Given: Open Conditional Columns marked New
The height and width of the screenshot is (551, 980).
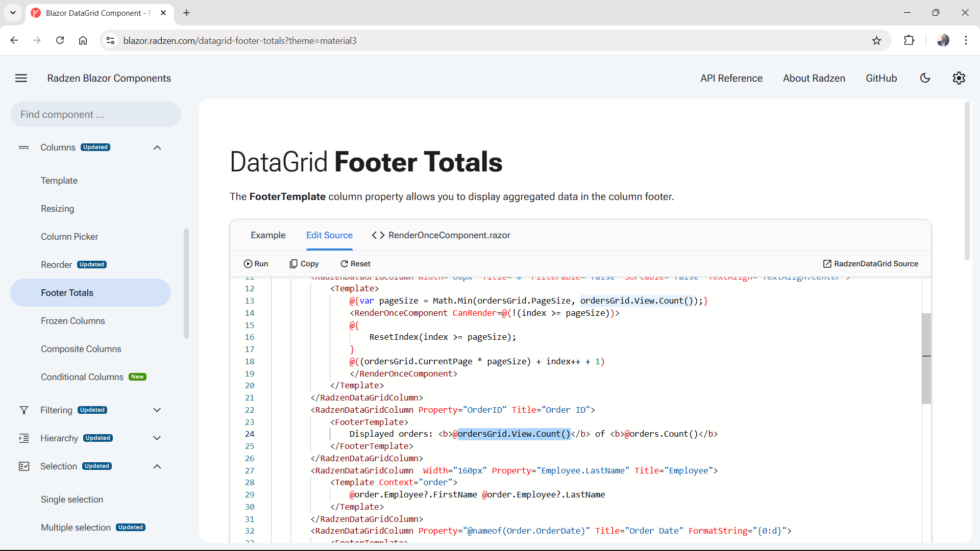Looking at the screenshot, I should [x=82, y=377].
